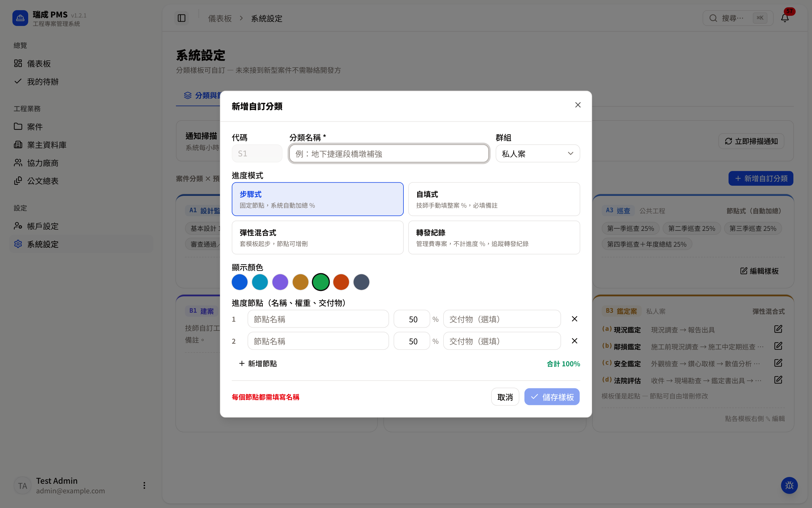Open 協力廠商 in the sidebar

pos(81,163)
